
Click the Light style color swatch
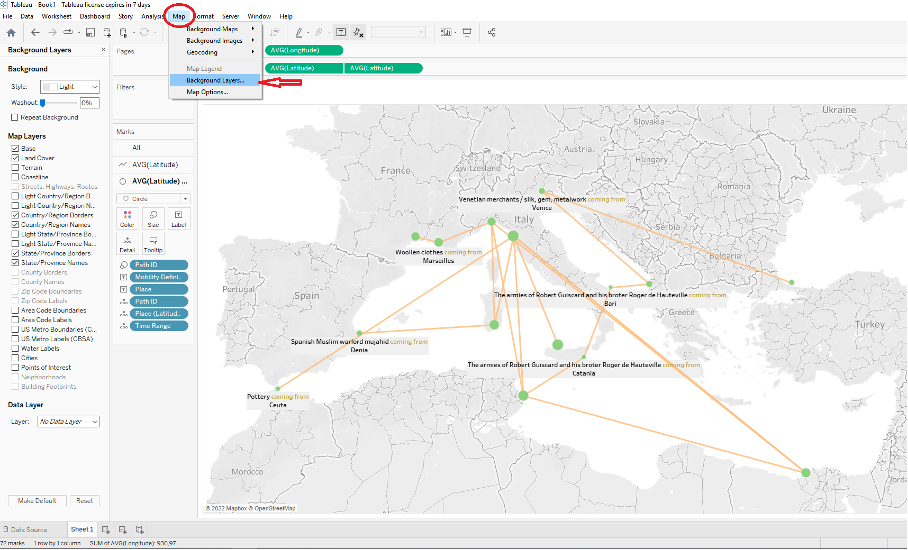coord(50,87)
